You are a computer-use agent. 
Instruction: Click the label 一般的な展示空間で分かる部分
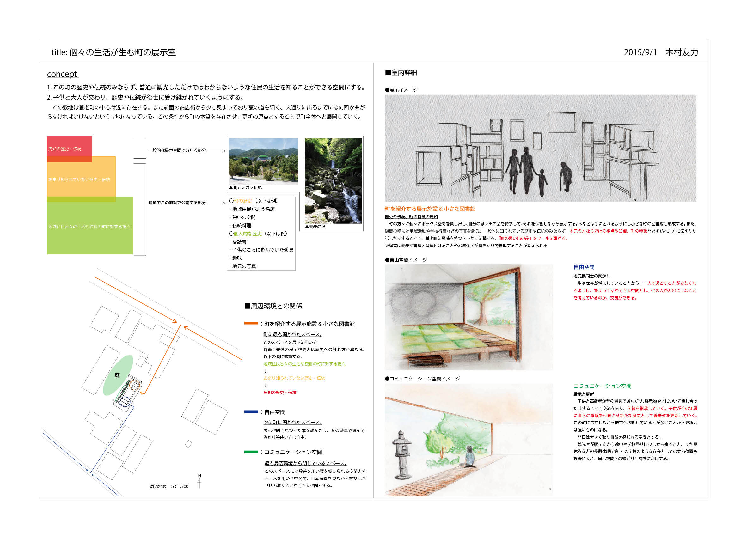177,150
